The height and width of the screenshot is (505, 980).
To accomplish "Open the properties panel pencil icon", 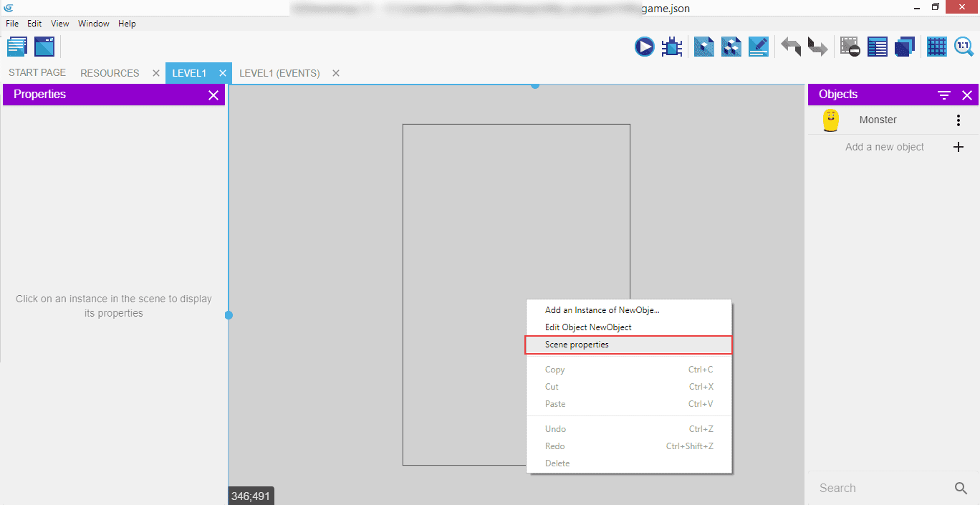I will coord(758,47).
